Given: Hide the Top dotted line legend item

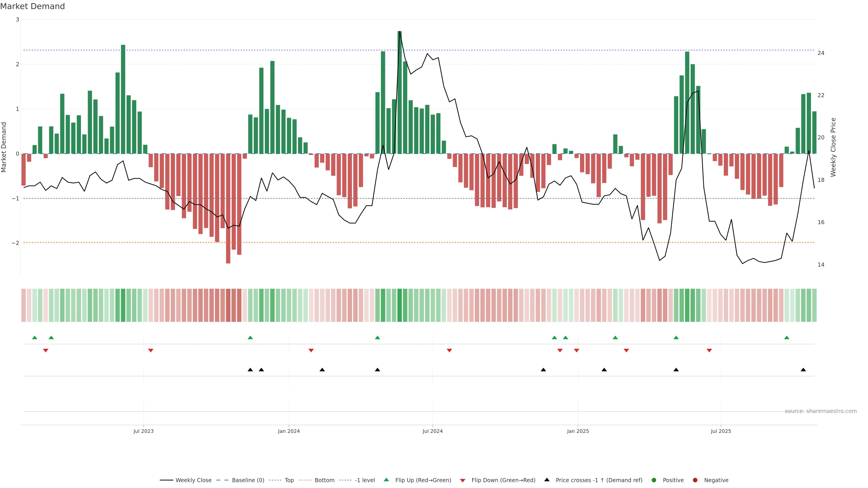Looking at the screenshot, I should coord(281,480).
